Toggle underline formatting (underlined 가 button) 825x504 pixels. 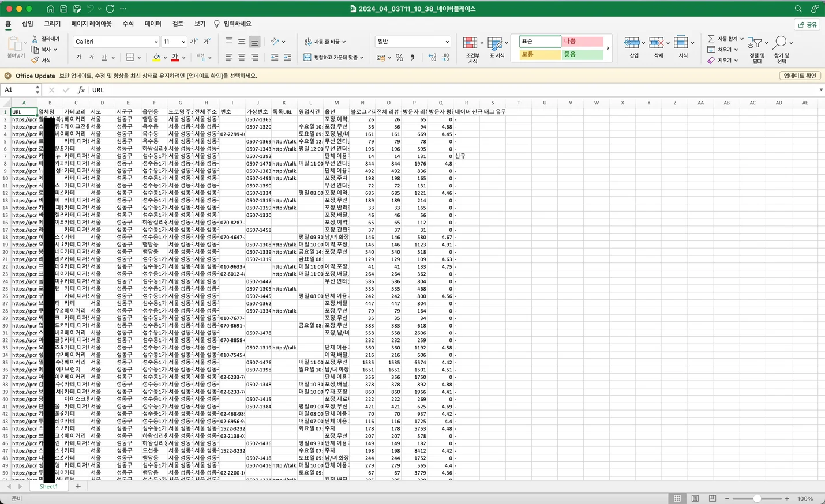click(x=104, y=57)
